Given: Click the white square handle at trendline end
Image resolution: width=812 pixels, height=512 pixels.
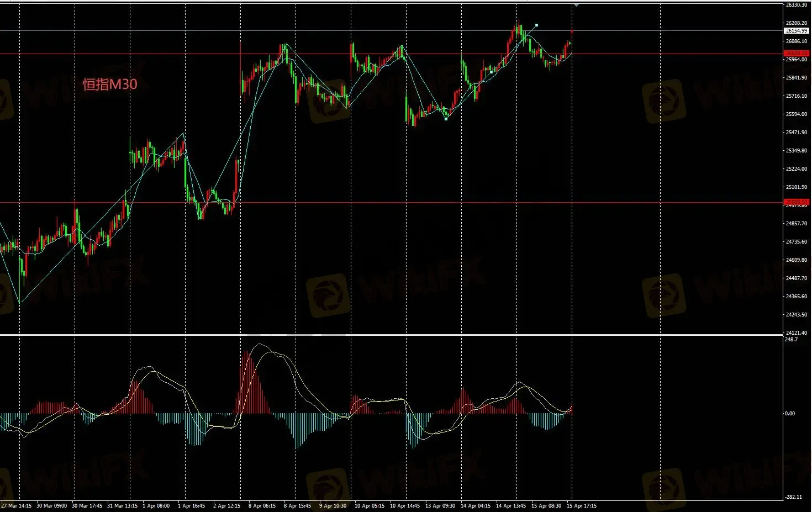Looking at the screenshot, I should coord(536,25).
